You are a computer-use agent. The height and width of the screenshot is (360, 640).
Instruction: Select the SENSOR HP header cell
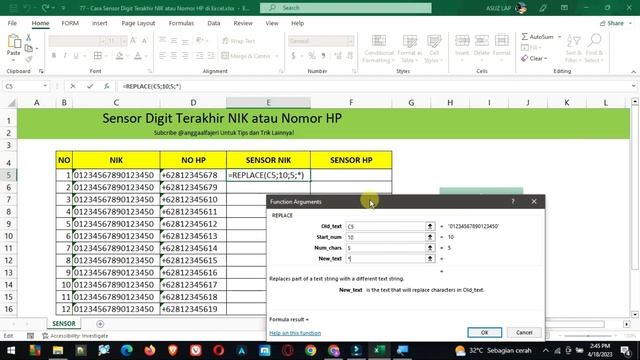pyautogui.click(x=351, y=160)
